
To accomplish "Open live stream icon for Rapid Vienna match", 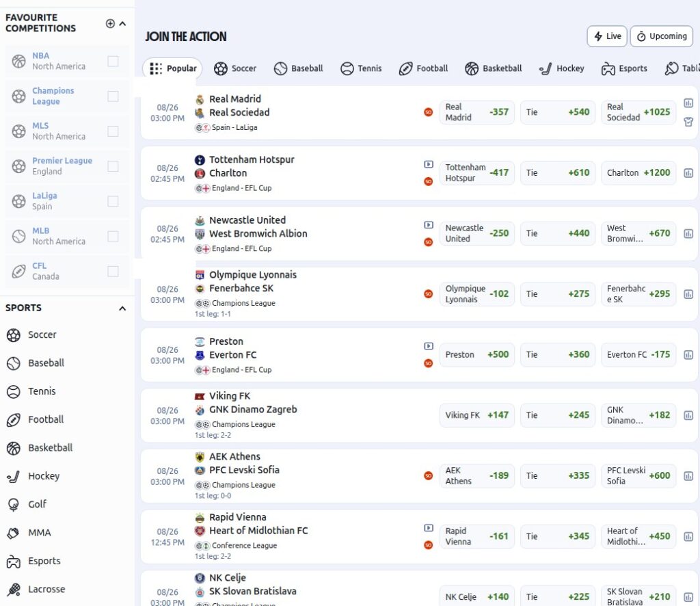I will (x=429, y=528).
